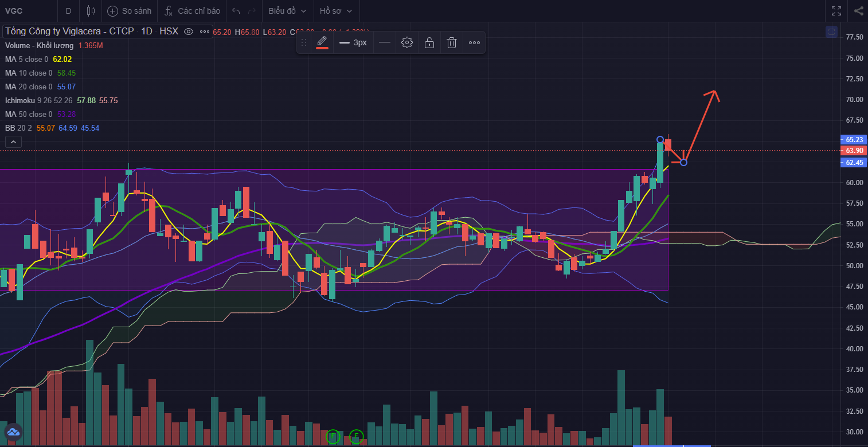Open indicators dialog Các chỉ báo
The image size is (868, 447).
[191, 11]
